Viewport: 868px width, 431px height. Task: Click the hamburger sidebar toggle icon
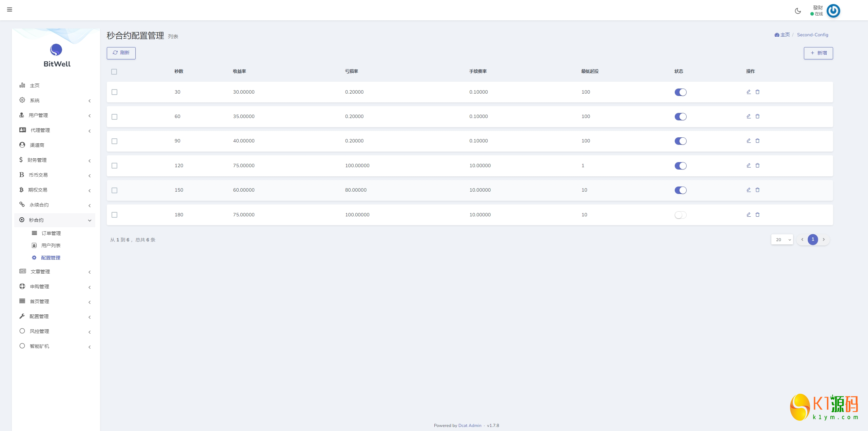pos(9,9)
